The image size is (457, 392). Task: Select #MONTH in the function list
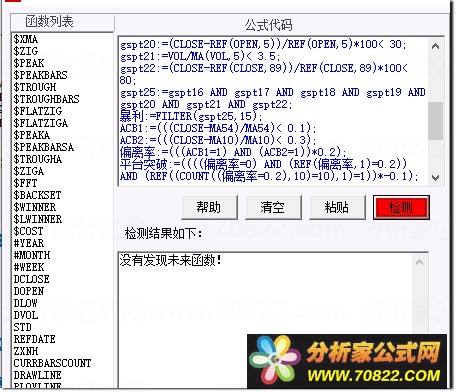click(32, 255)
